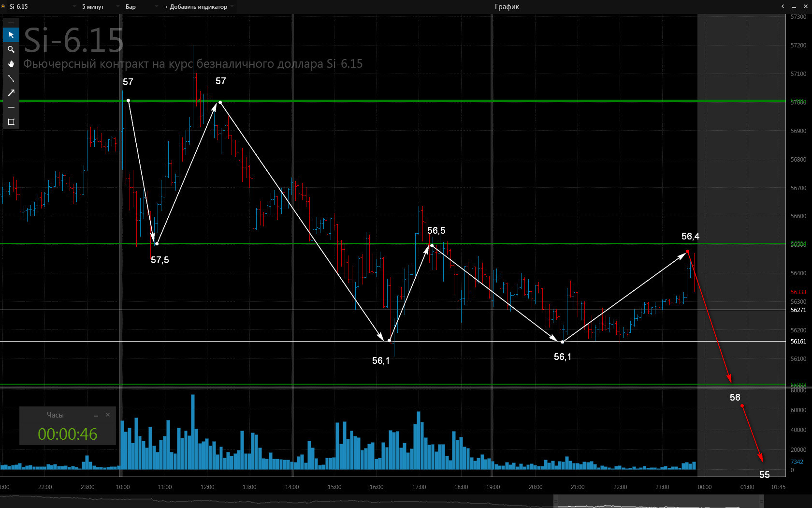Click the График window title
812x508 pixels.
[507, 7]
